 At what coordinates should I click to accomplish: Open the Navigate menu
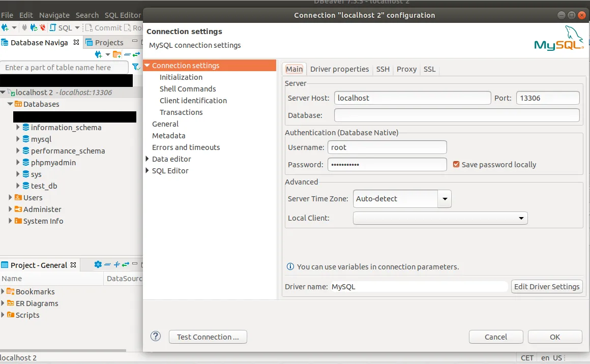click(54, 15)
